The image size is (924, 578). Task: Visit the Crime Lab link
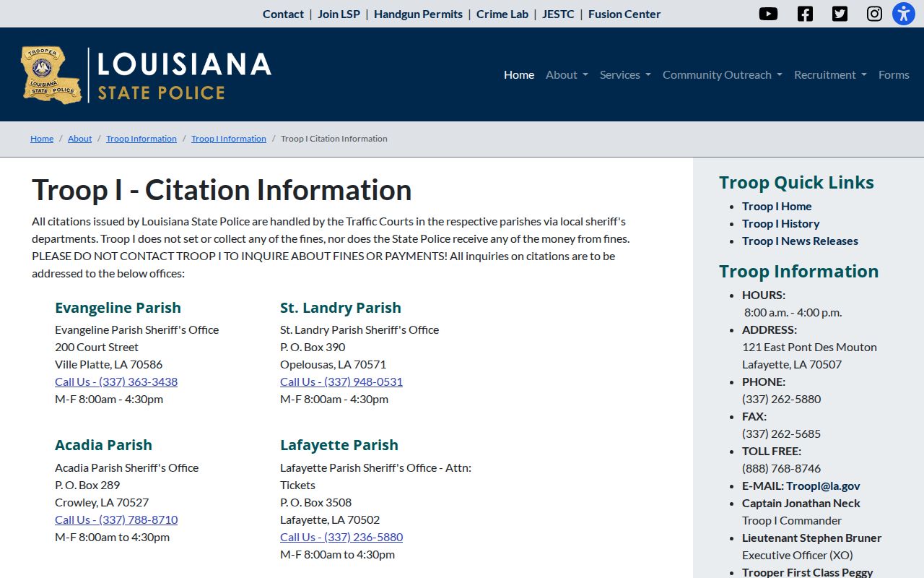point(502,14)
